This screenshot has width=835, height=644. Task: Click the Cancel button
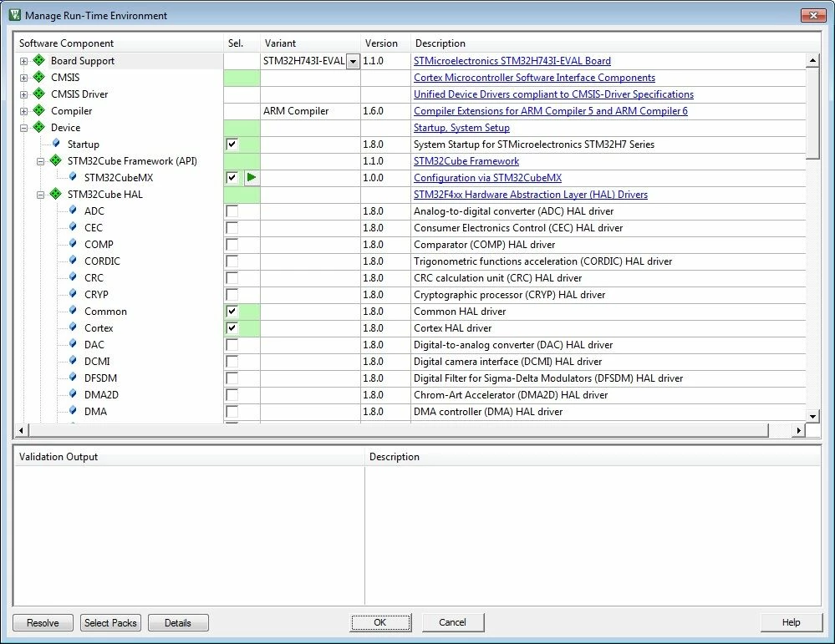[x=453, y=622]
